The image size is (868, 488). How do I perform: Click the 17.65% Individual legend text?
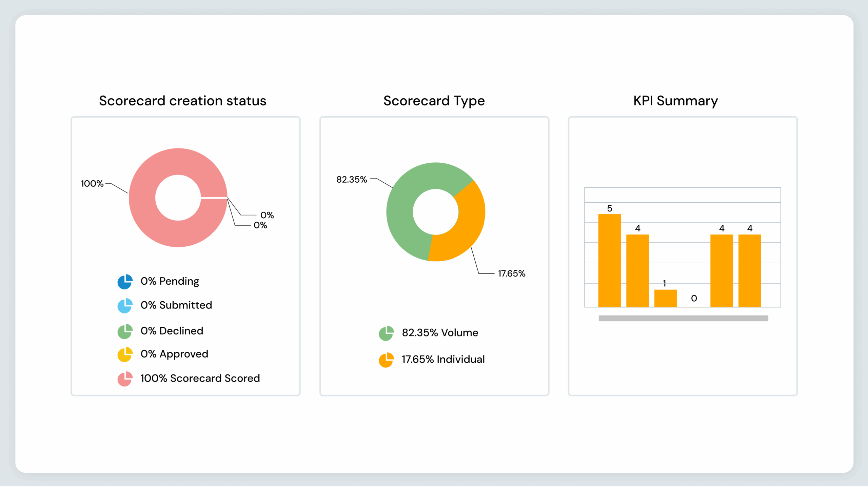pyautogui.click(x=443, y=359)
